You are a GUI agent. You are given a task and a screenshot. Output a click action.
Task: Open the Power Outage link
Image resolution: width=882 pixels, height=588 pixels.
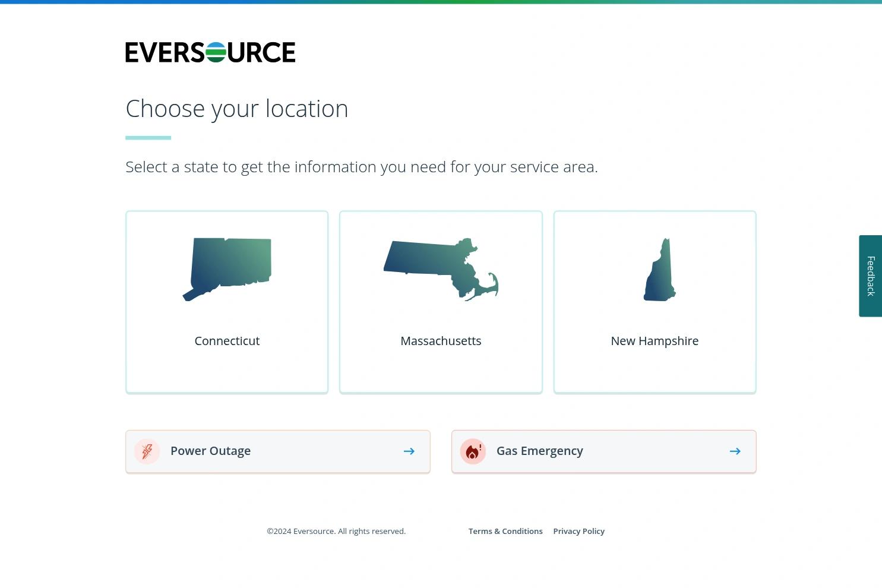pos(278,451)
